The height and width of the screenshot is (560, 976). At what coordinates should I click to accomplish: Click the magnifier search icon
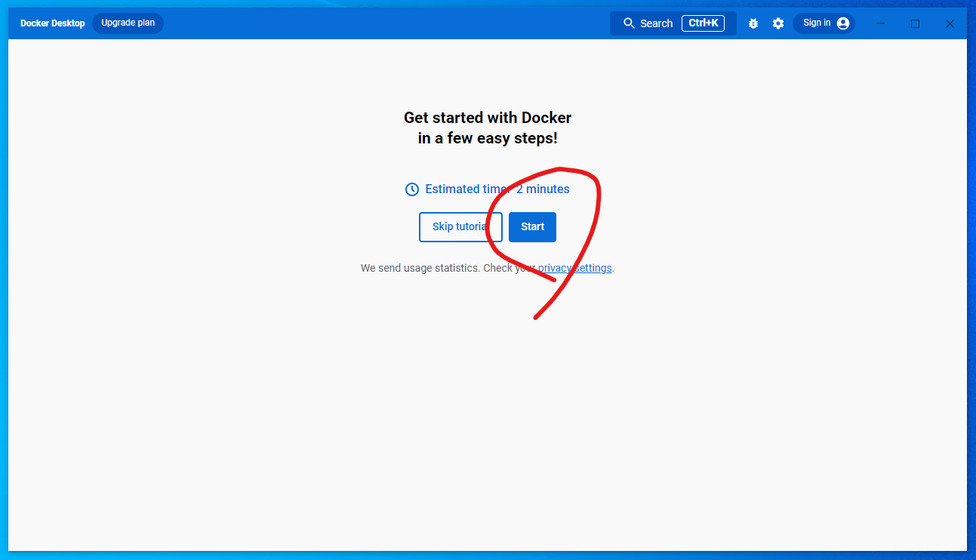coord(629,23)
